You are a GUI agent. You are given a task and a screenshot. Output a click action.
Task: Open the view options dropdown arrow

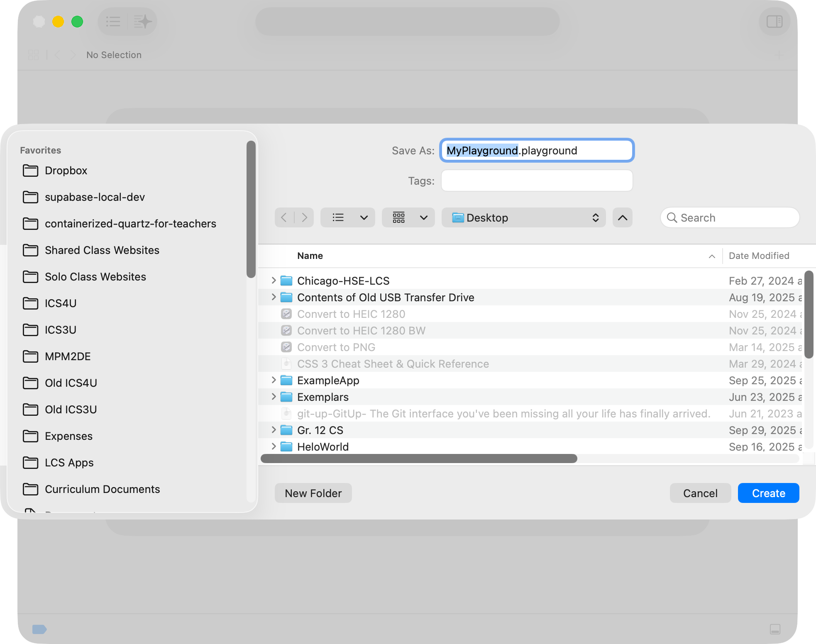[x=364, y=217]
